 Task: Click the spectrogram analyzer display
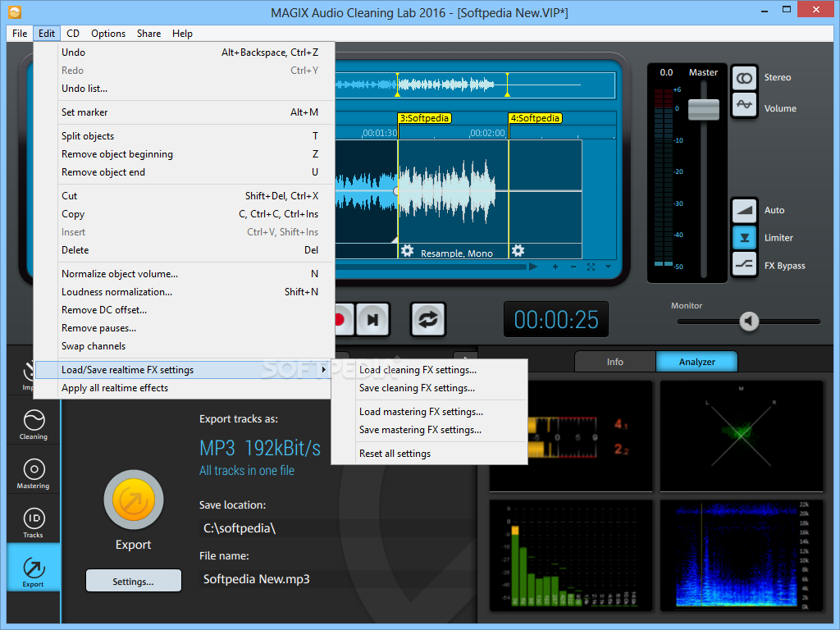tap(742, 555)
